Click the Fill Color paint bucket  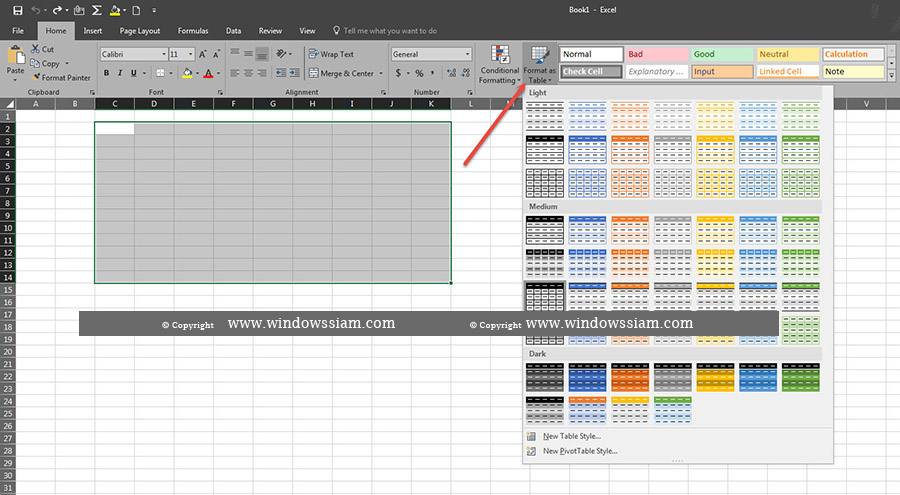(187, 73)
